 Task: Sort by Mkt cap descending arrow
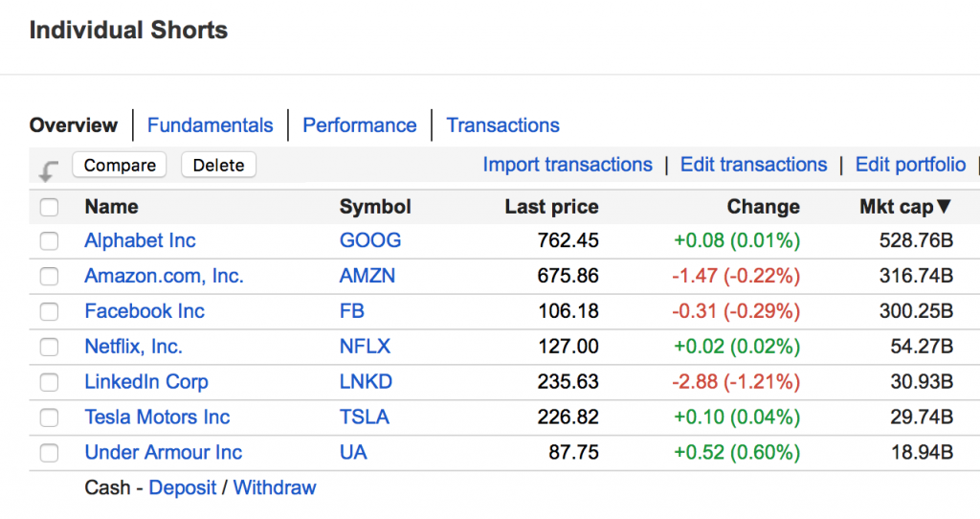(x=944, y=206)
